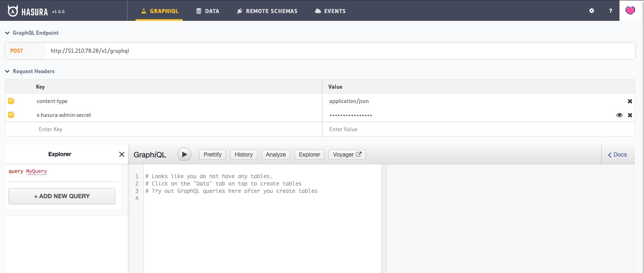Open the Data tab
Image resolution: width=644 pixels, height=273 pixels.
(208, 11)
